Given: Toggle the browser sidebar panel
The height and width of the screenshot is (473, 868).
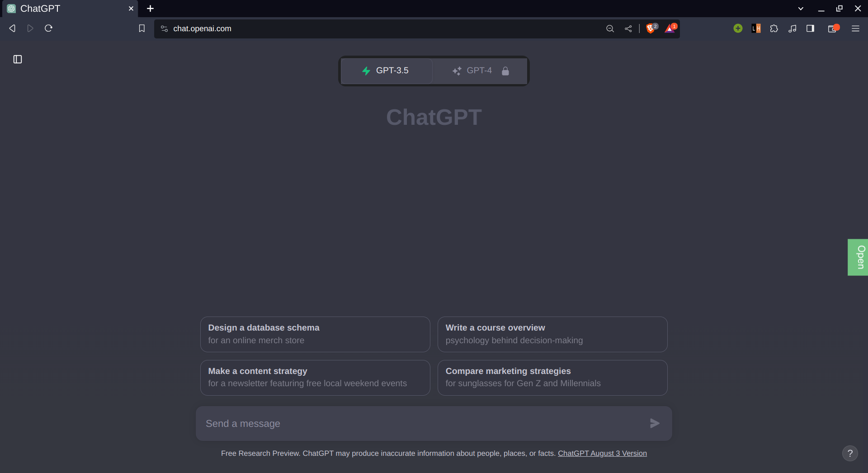Looking at the screenshot, I should coord(810,28).
